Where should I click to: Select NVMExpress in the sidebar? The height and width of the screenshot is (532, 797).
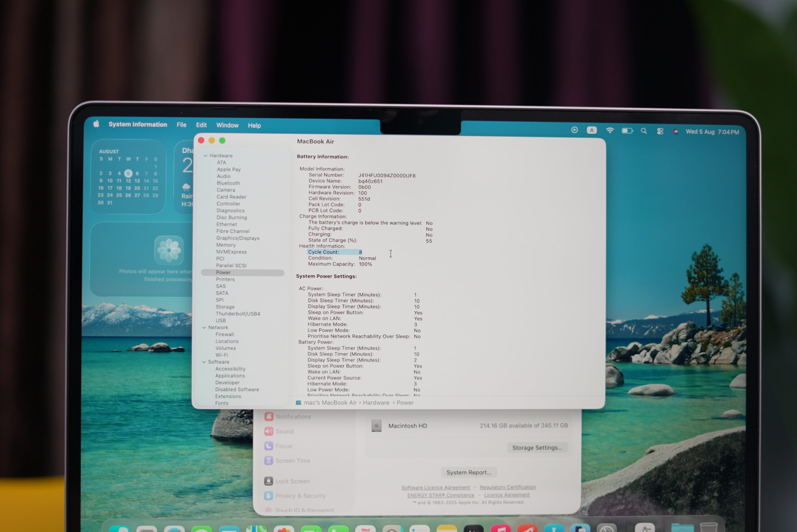click(x=231, y=252)
